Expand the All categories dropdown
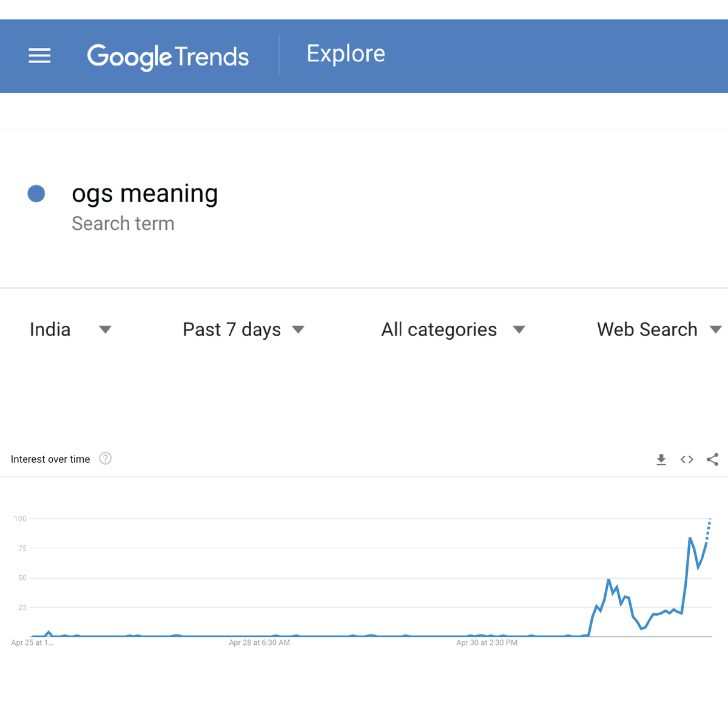The width and height of the screenshot is (728, 728). (x=453, y=329)
